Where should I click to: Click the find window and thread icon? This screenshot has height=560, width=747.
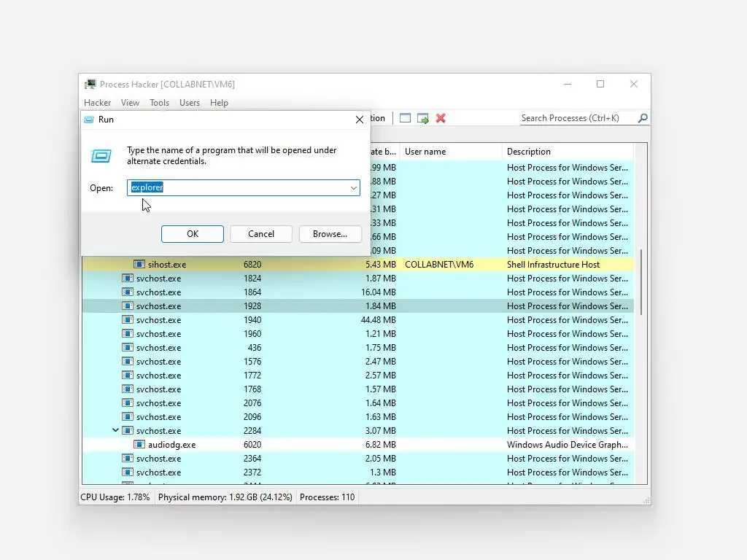pyautogui.click(x=422, y=118)
